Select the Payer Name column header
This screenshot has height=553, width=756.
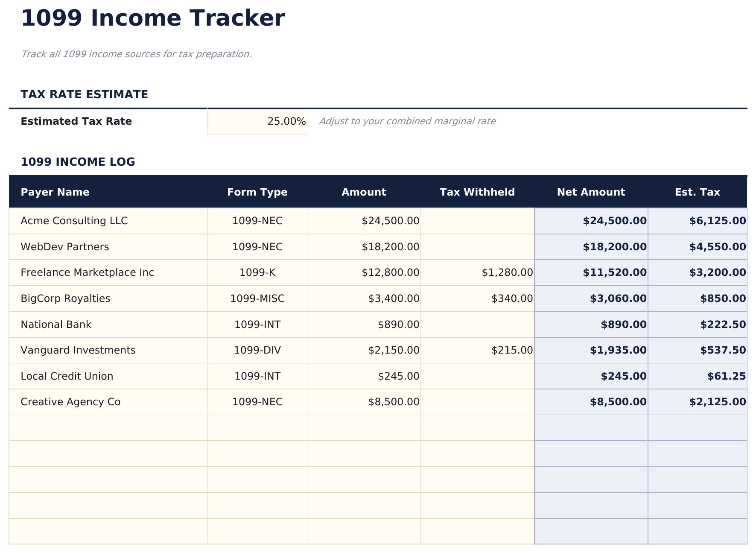[55, 192]
